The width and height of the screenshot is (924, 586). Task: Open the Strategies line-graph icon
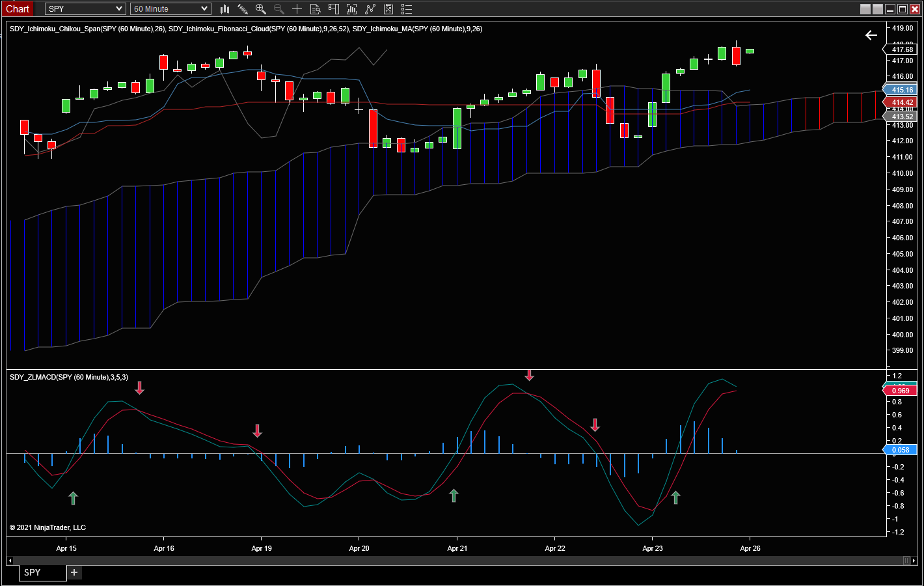click(370, 9)
